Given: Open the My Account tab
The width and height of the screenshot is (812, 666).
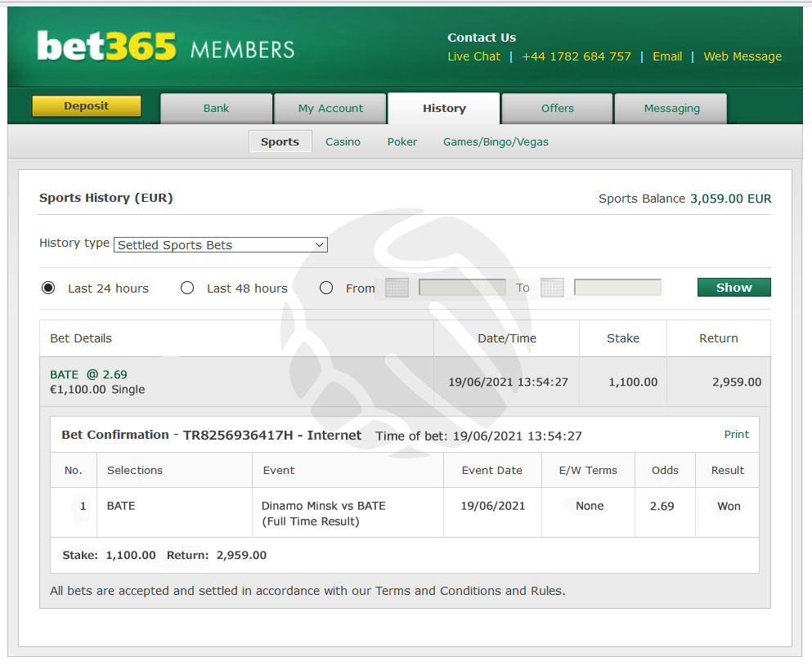Looking at the screenshot, I should [x=330, y=108].
